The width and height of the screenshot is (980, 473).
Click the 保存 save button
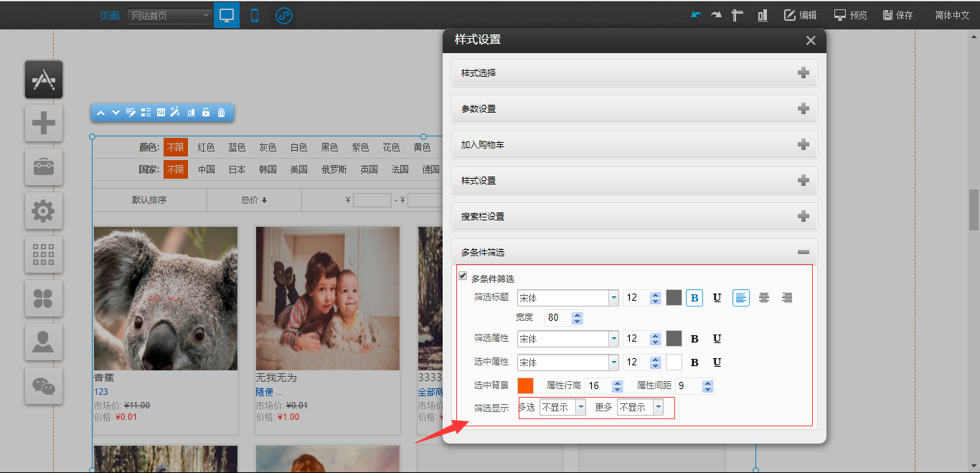(x=897, y=15)
